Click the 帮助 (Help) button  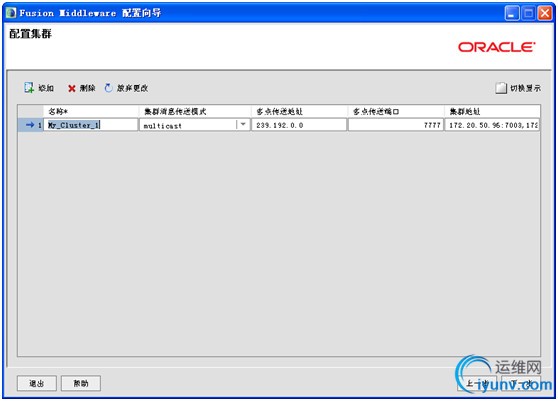(x=81, y=383)
